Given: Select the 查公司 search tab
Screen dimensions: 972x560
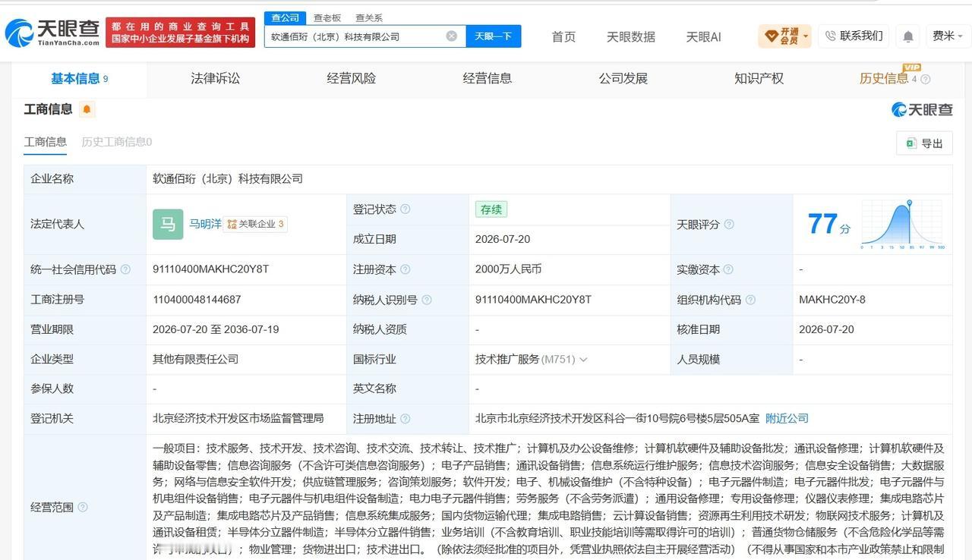Looking at the screenshot, I should [285, 17].
